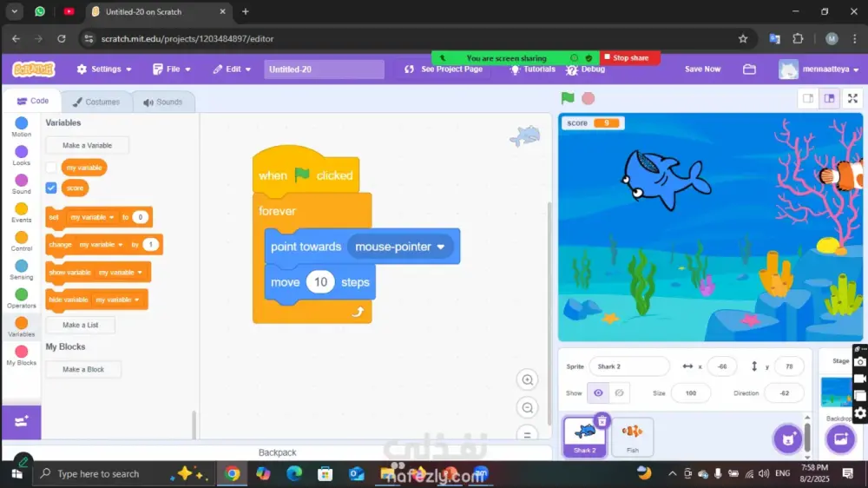868x488 pixels.
Task: Zoom in on the code workspace
Action: 527,380
